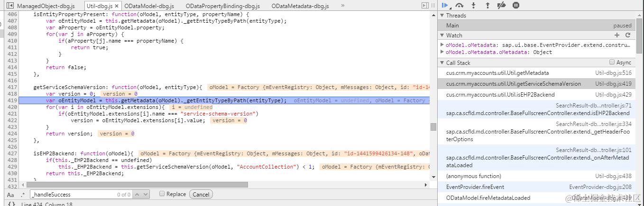The height and width of the screenshot is (206, 644).
Task: Collapse the Call Stack section
Action: (442, 63)
